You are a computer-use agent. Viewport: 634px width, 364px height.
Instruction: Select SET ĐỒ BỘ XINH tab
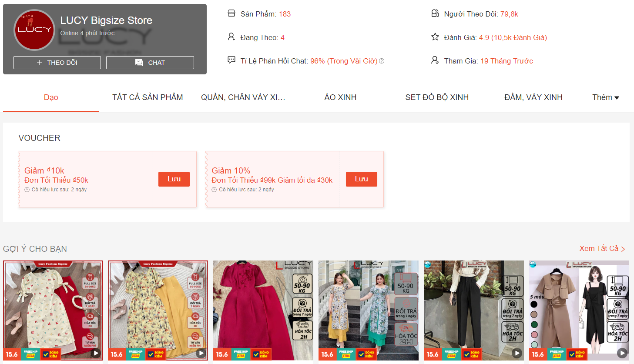(437, 97)
